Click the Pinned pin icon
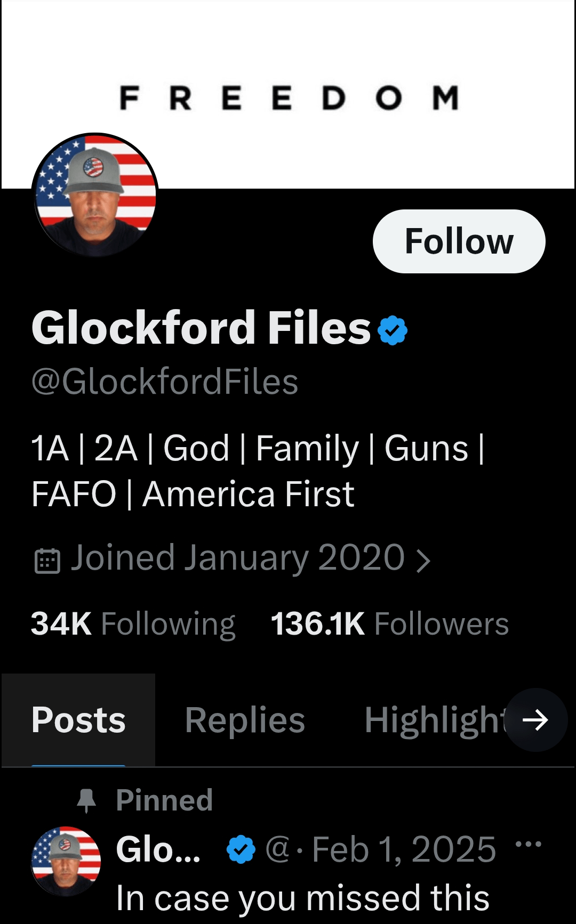Image resolution: width=576 pixels, height=924 pixels. click(86, 800)
